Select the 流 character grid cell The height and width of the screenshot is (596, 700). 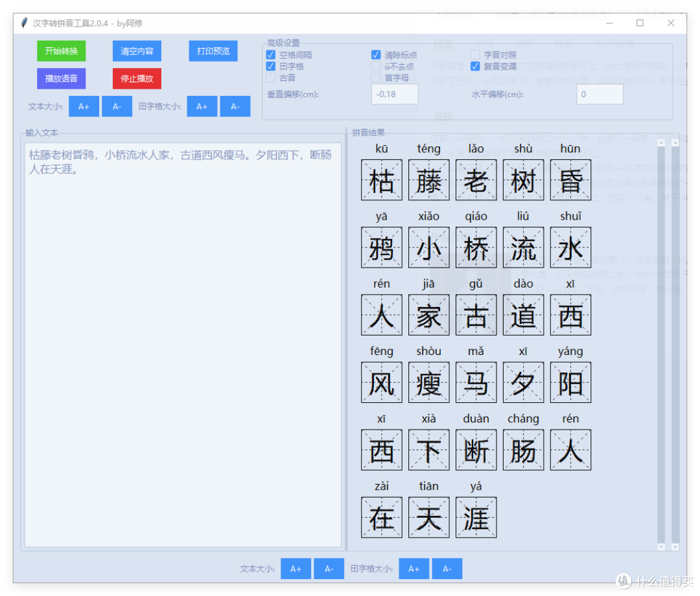pyautogui.click(x=523, y=247)
